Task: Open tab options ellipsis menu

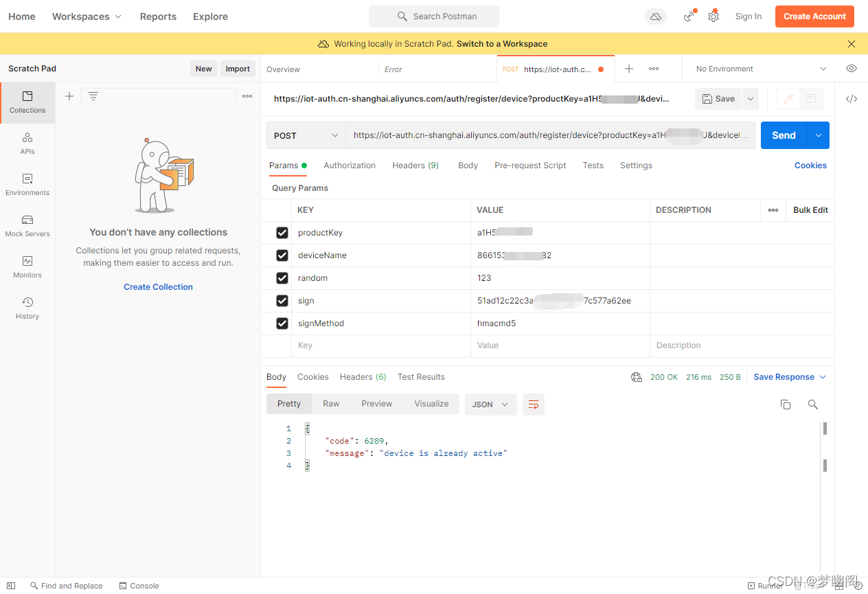Action: (654, 69)
